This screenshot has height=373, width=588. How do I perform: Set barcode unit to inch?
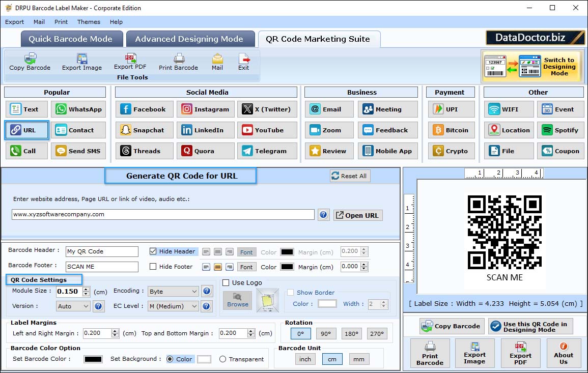pos(305,359)
